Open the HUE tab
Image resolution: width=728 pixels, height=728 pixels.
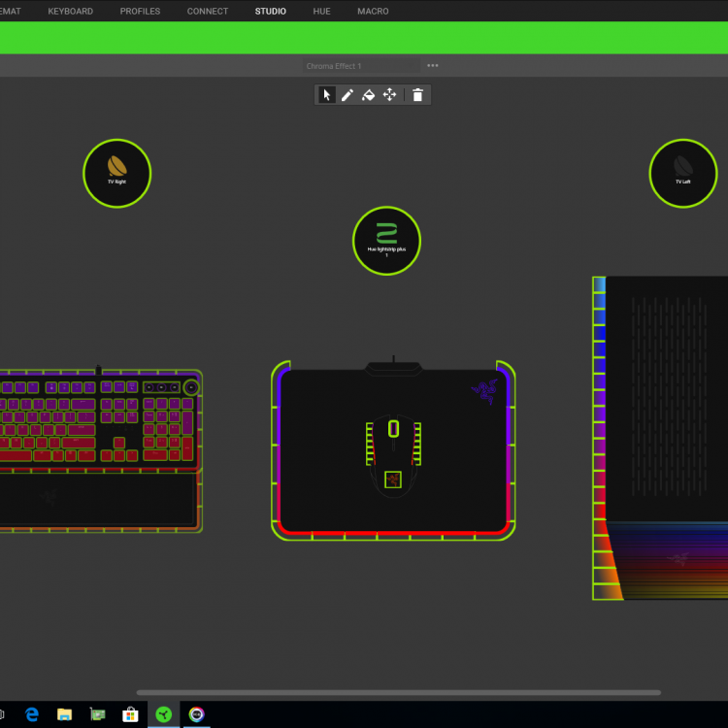point(321,12)
